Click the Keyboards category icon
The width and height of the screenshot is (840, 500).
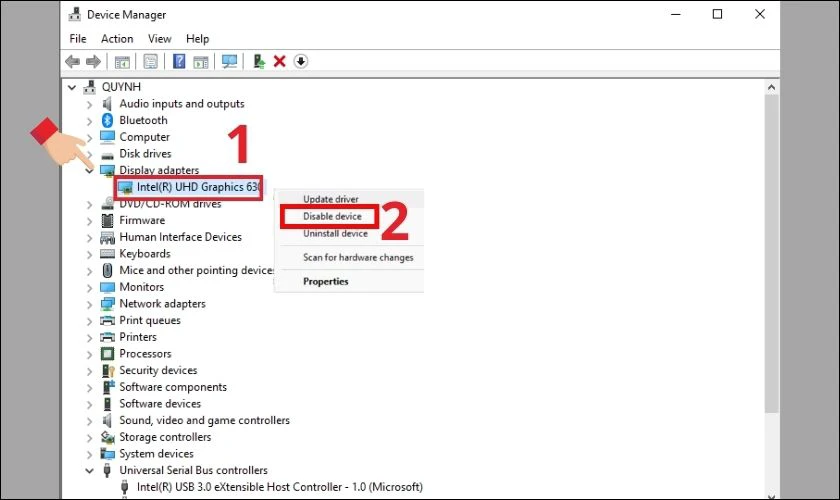tap(107, 253)
